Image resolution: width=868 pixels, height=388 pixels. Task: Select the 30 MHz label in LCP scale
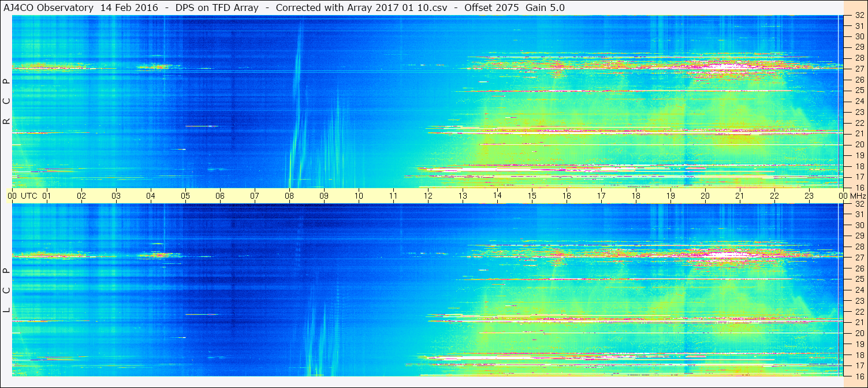[859, 225]
